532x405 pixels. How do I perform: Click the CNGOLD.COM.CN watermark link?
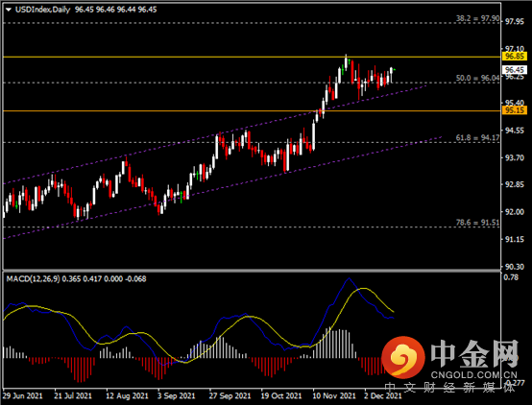(474, 375)
